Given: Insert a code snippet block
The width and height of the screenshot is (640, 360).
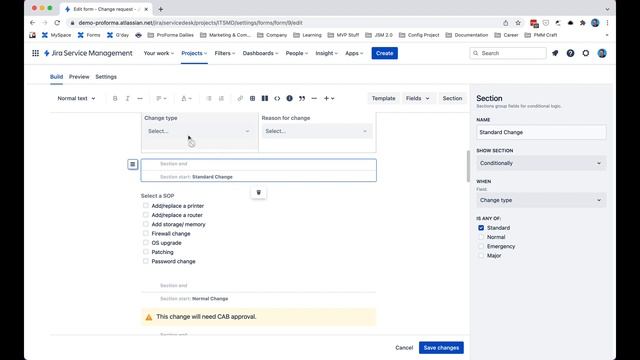Looking at the screenshot, I should (277, 98).
